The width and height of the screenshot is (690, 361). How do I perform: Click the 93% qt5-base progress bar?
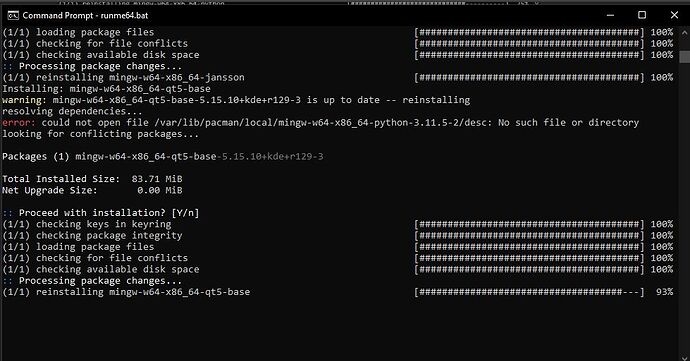pos(529,292)
